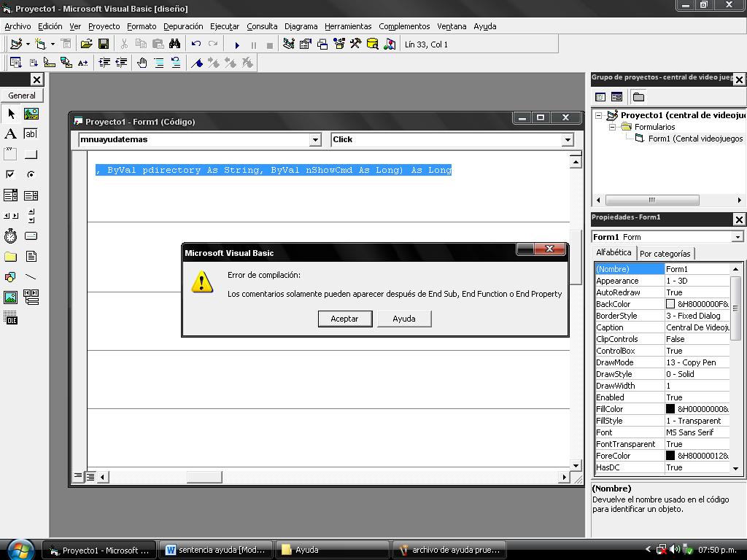Open the Complementos menu

pyautogui.click(x=404, y=27)
